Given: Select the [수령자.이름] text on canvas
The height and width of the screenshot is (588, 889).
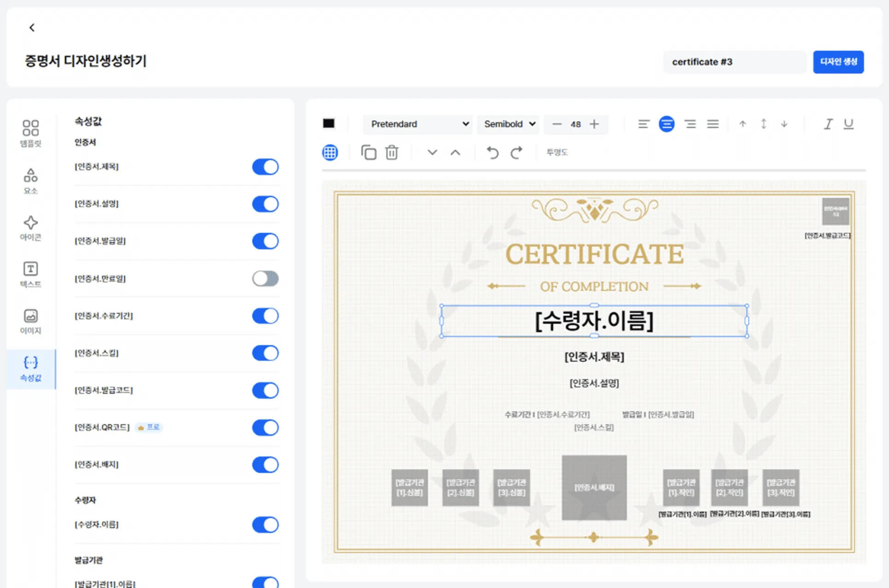Looking at the screenshot, I should (594, 321).
